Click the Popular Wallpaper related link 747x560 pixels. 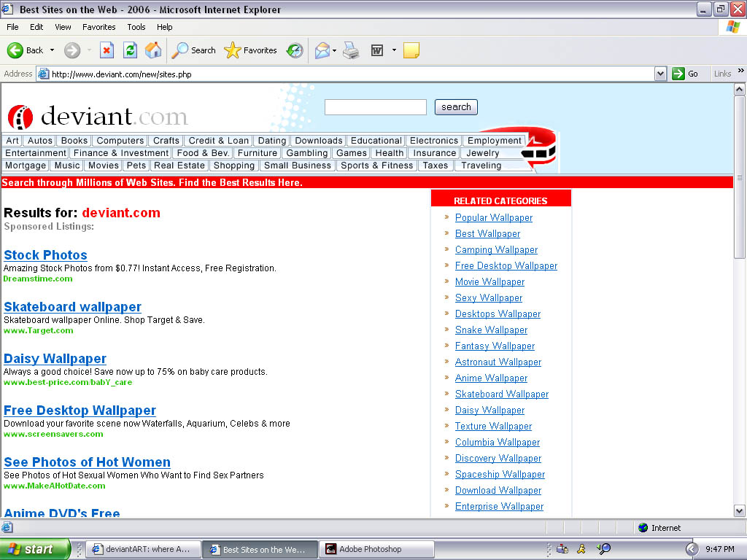click(494, 217)
